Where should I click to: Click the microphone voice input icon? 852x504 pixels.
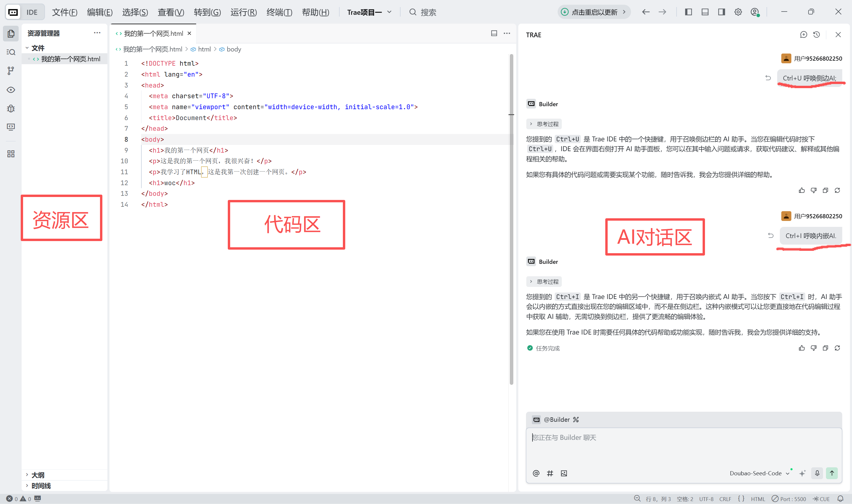click(817, 473)
